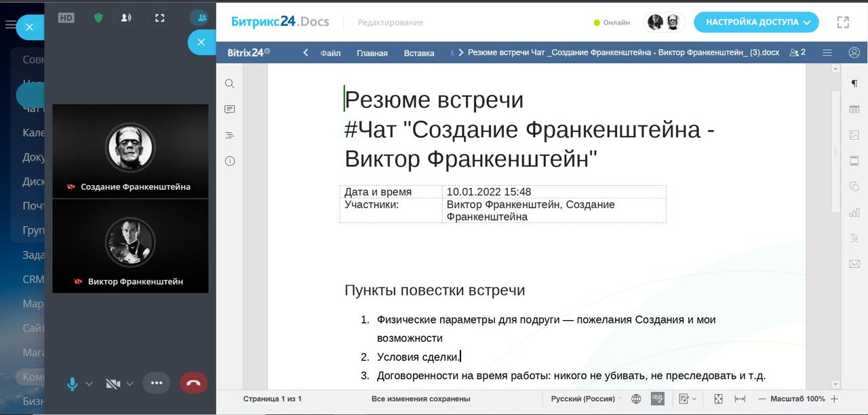Click the title Резюме встречи
This screenshot has height=415, width=868.
point(434,99)
